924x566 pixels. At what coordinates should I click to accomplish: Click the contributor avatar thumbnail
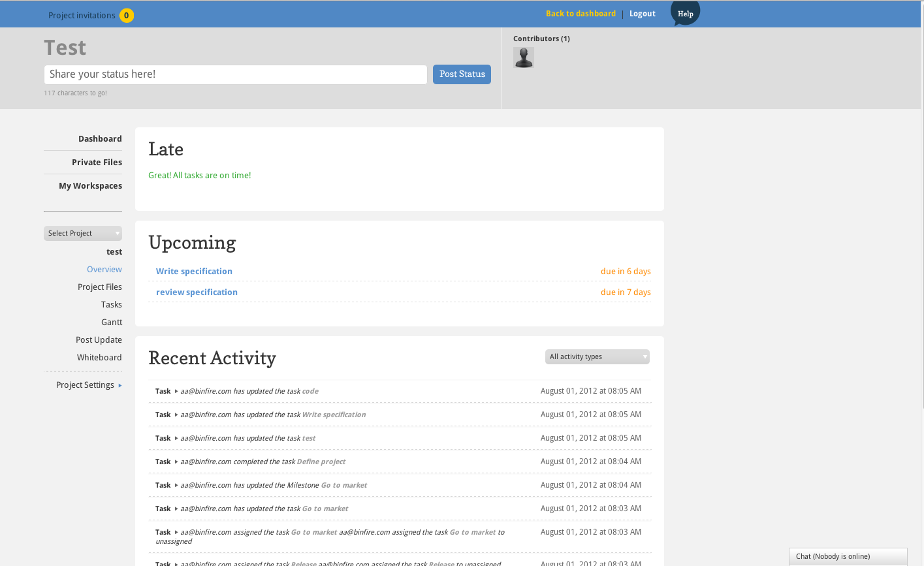pos(524,57)
